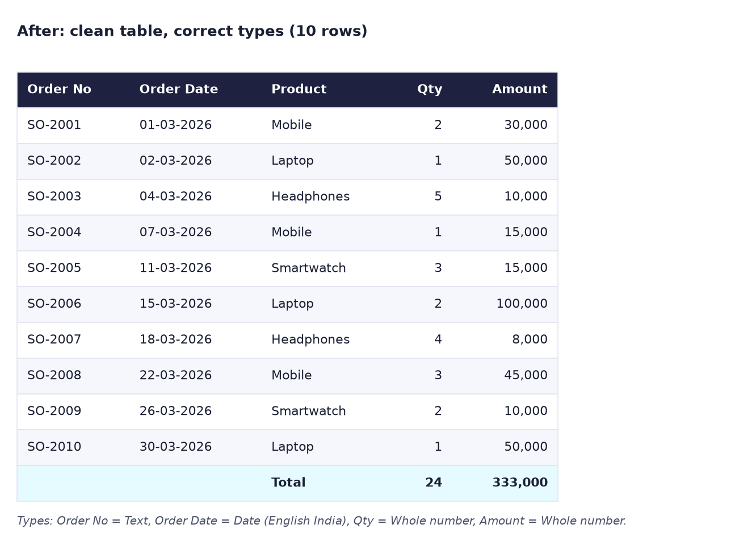
Task: Select order number SO-2008
Action: tap(54, 376)
